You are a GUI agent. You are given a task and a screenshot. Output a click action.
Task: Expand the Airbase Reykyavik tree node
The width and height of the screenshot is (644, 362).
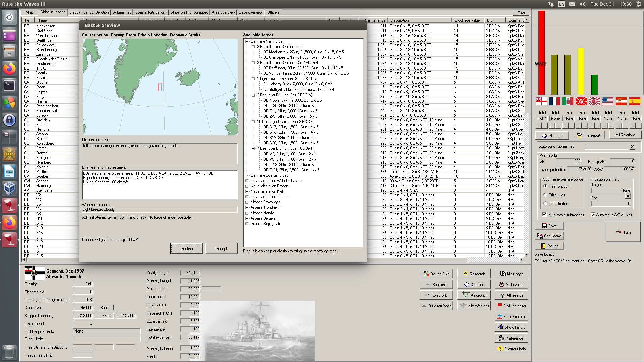[247, 224]
